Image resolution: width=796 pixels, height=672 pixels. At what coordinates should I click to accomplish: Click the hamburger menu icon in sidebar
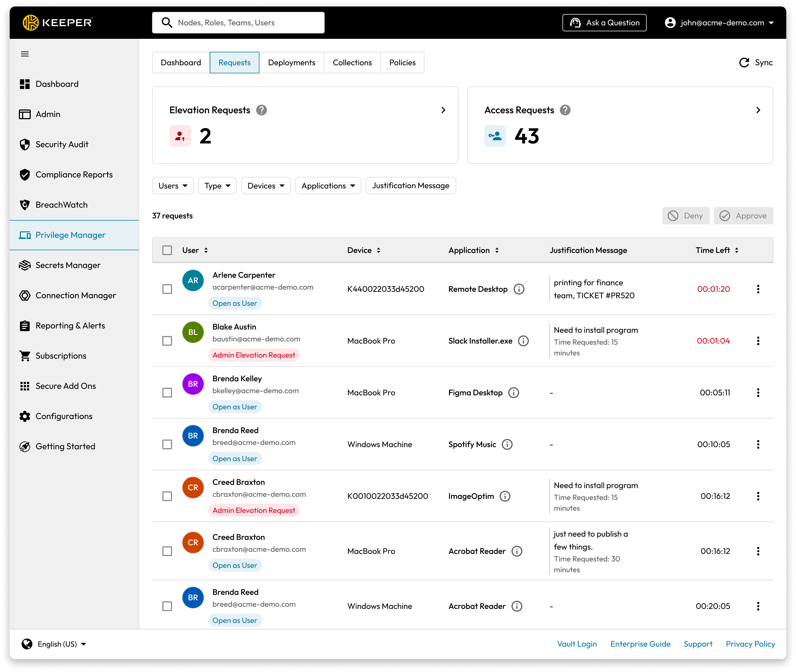[25, 54]
